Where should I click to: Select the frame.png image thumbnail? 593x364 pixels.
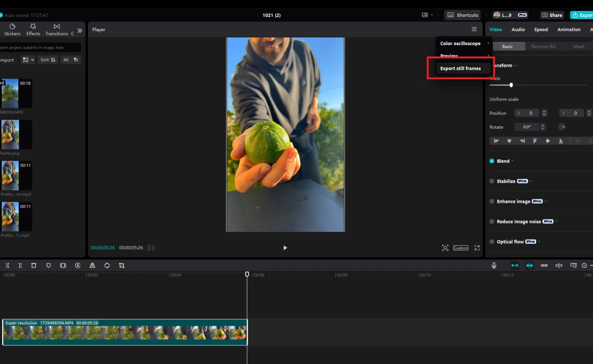coord(16,134)
